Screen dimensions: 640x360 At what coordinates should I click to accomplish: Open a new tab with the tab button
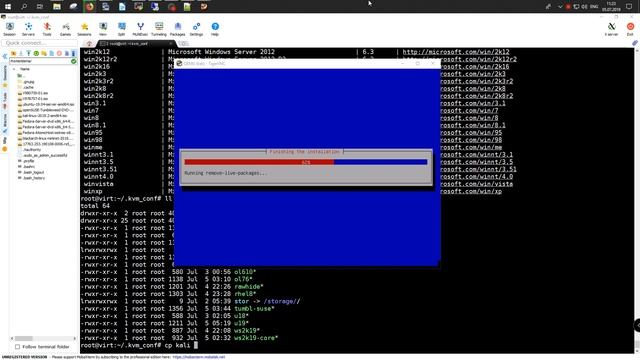pyautogui.click(x=184, y=43)
